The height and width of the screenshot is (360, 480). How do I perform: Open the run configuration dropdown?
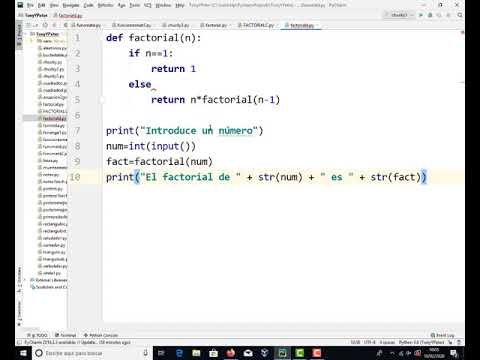[399, 15]
